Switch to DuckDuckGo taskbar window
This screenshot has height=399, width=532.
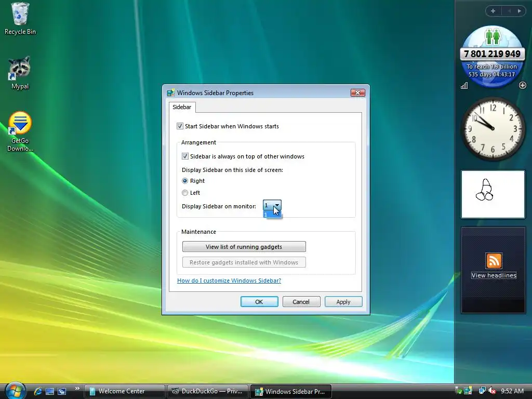(208, 391)
